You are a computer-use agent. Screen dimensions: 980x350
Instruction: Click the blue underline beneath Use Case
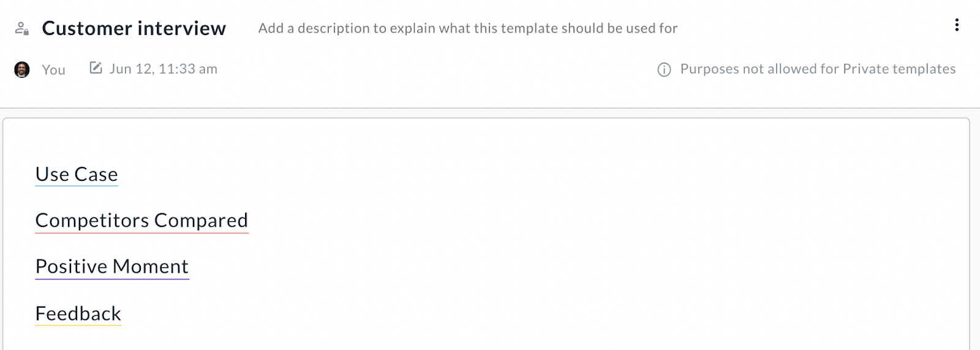click(x=77, y=186)
